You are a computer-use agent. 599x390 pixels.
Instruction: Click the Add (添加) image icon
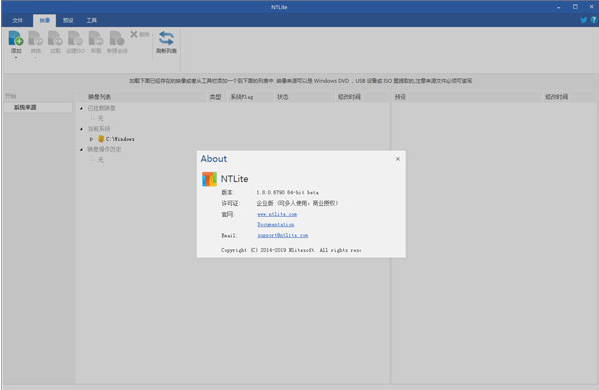[16, 38]
